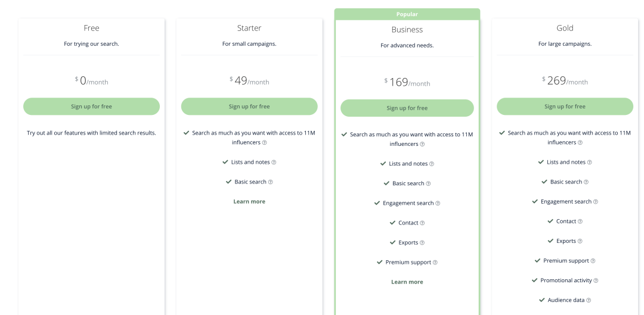The width and height of the screenshot is (644, 315).
Task: Click help icon next to Business Engagement search
Action: pyautogui.click(x=438, y=204)
